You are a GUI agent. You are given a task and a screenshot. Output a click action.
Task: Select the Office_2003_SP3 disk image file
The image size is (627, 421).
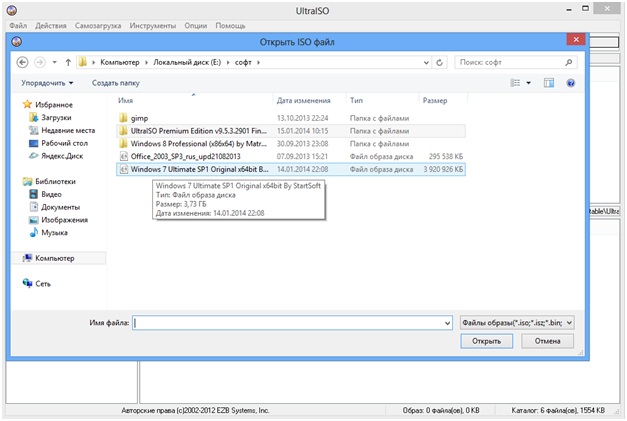(x=291, y=157)
